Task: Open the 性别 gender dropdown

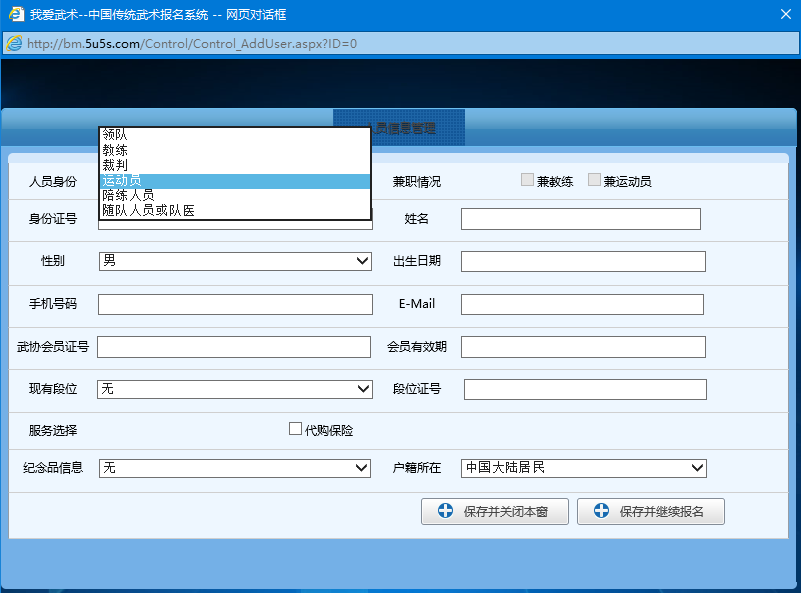Action: click(363, 260)
